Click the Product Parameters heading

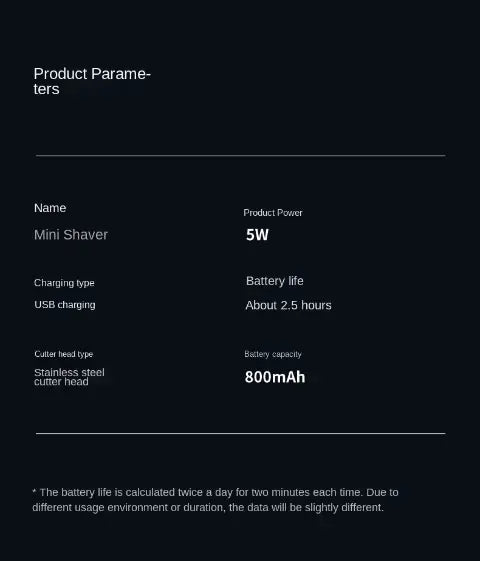[x=92, y=81]
